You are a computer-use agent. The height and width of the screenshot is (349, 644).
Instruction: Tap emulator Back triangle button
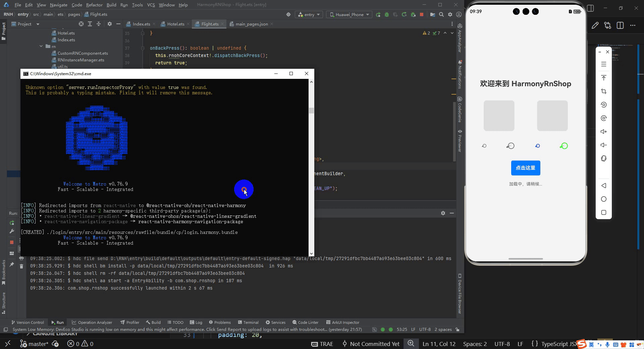point(603,186)
